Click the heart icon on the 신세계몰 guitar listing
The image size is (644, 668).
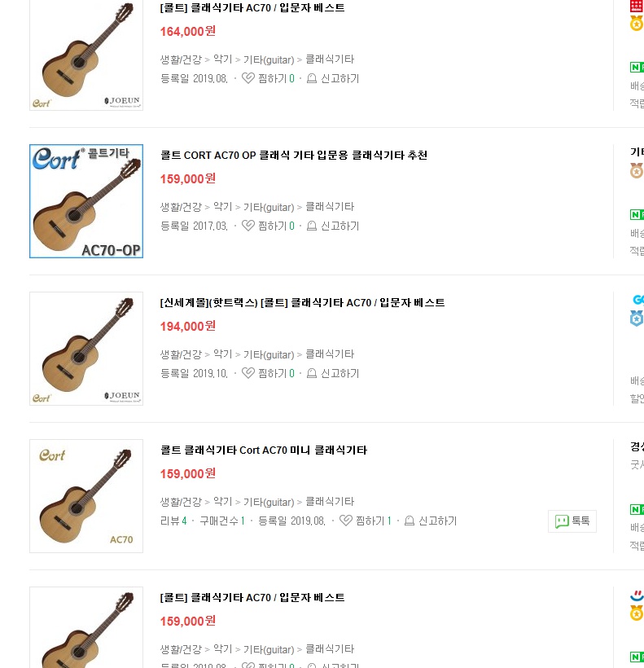248,374
